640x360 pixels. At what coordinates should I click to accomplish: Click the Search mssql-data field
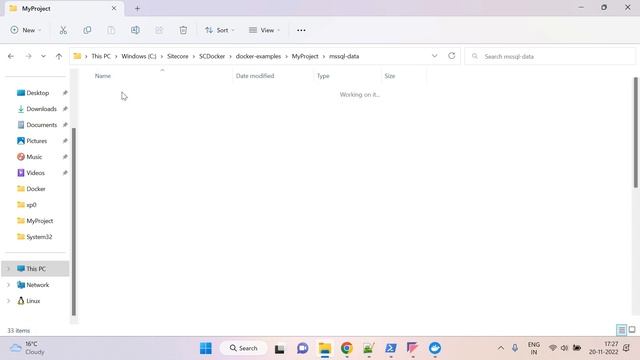(550, 56)
